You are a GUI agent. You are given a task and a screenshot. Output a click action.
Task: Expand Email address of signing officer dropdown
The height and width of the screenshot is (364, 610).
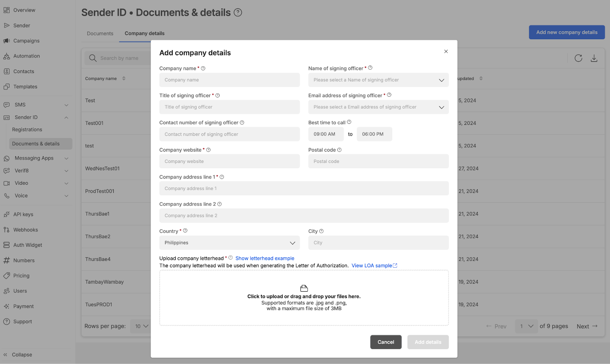click(378, 107)
